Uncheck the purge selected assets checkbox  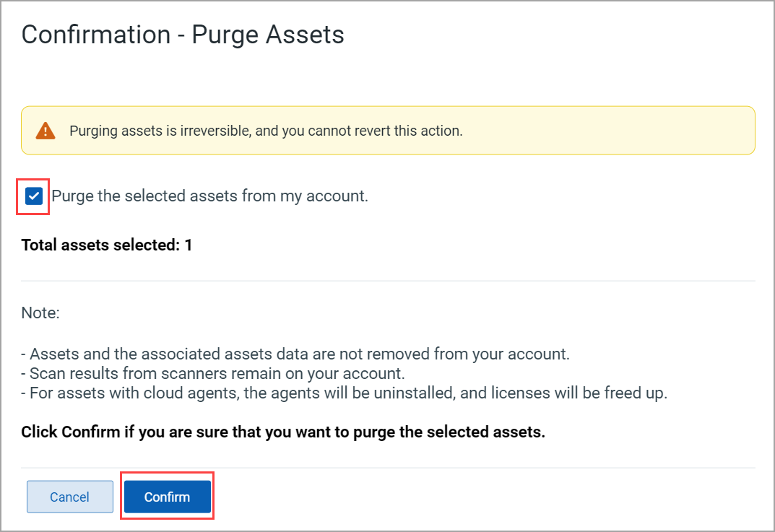coord(34,196)
